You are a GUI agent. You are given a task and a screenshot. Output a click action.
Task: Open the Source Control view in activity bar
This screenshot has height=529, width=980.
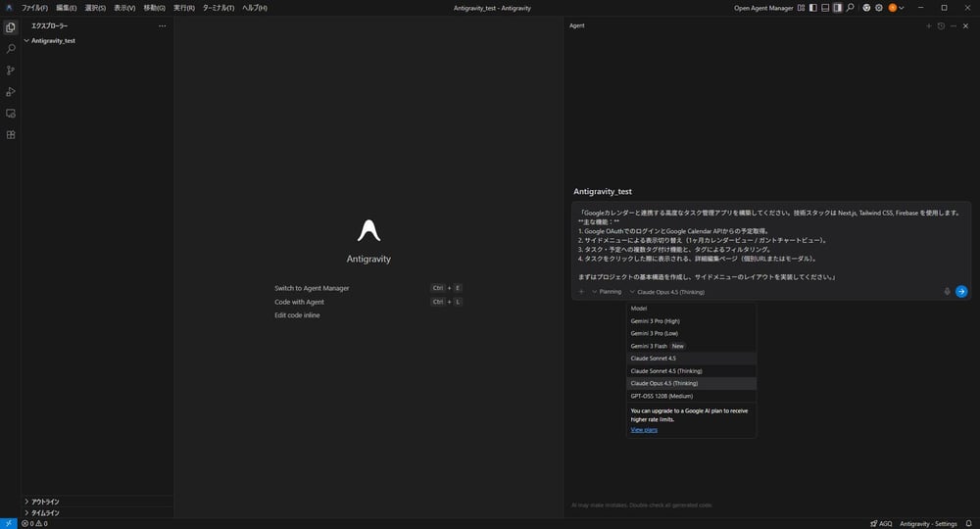pos(11,71)
